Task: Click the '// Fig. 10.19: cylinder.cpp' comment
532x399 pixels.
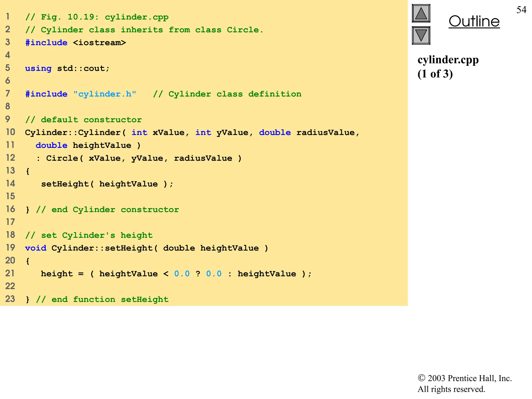Action: [x=97, y=17]
